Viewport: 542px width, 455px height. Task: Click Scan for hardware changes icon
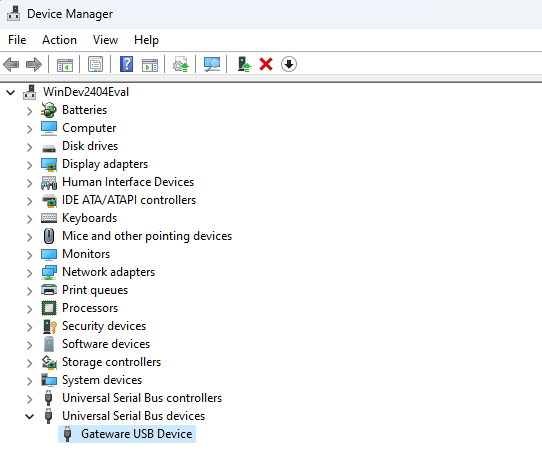coord(212,64)
